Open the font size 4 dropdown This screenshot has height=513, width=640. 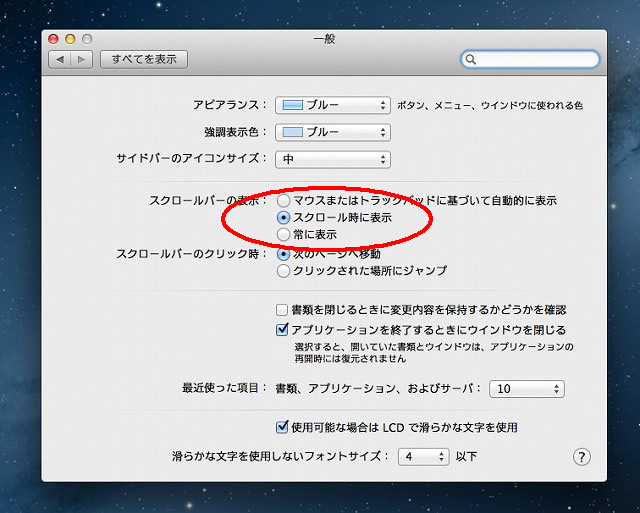point(422,456)
